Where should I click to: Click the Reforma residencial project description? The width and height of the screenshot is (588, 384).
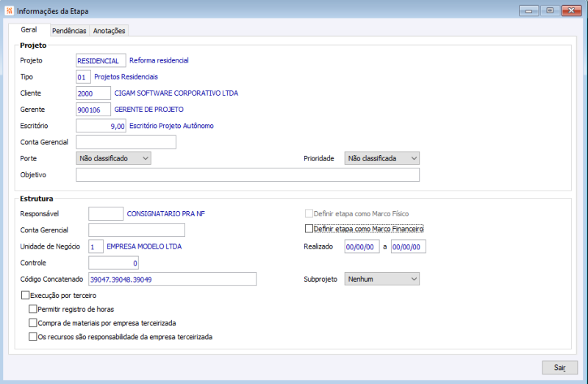(x=159, y=60)
